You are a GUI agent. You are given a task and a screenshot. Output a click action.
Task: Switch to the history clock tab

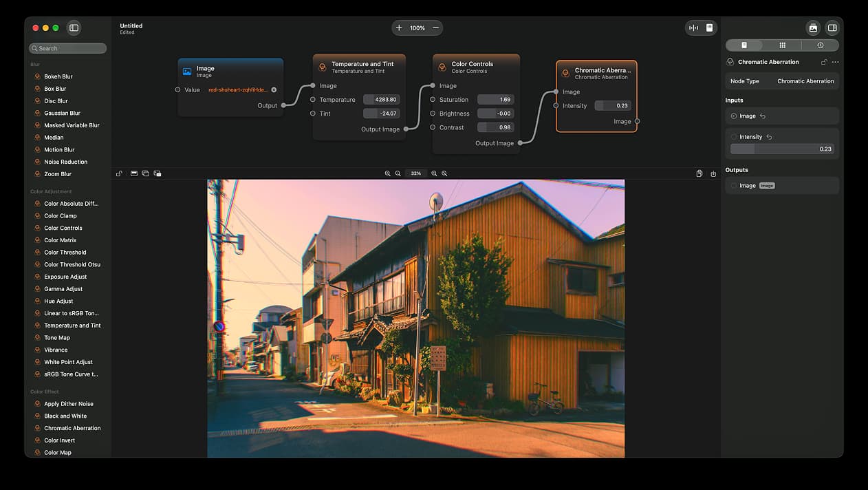[820, 45]
